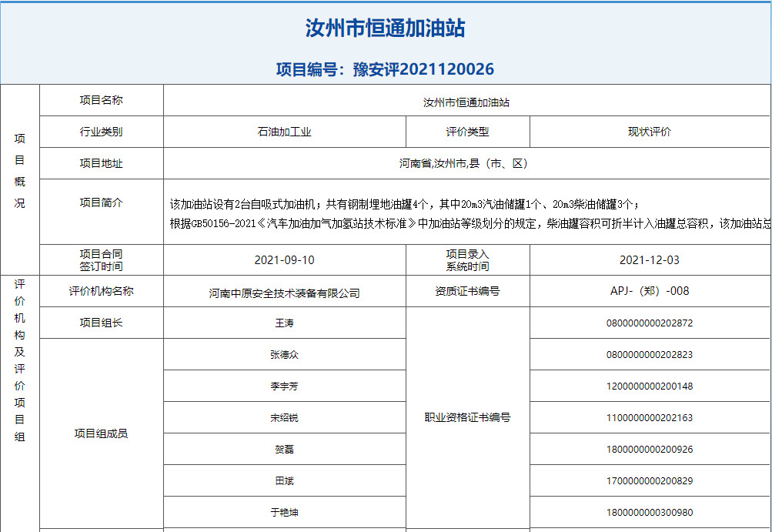Image resolution: width=772 pixels, height=532 pixels.
Task: Select member name 张德众
Action: click(285, 355)
